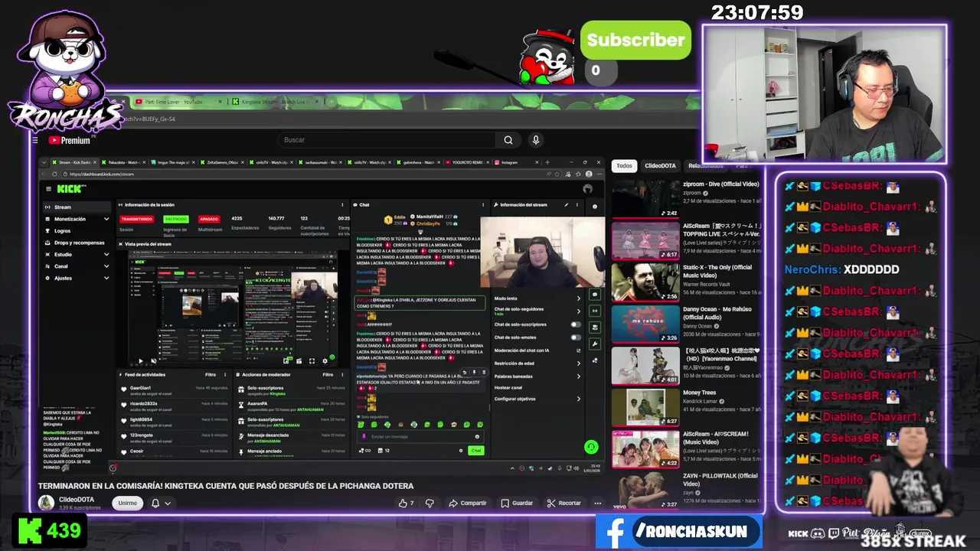Click Filtro in Acciones de moderador
Screen dimensions: 980x551
[x=328, y=375]
